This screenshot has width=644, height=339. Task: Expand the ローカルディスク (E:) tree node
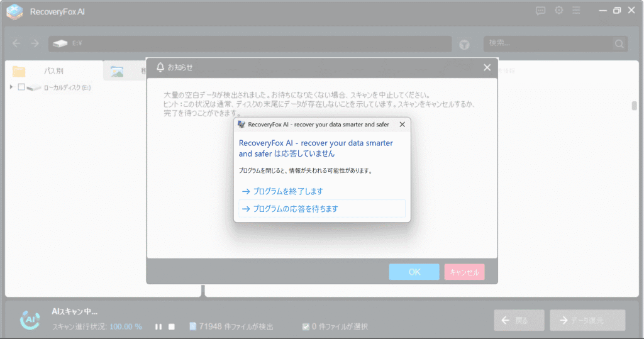click(x=11, y=87)
